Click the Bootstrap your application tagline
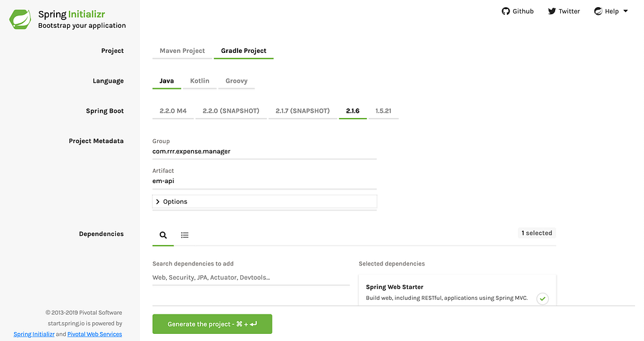This screenshot has width=644, height=341. pyautogui.click(x=82, y=26)
